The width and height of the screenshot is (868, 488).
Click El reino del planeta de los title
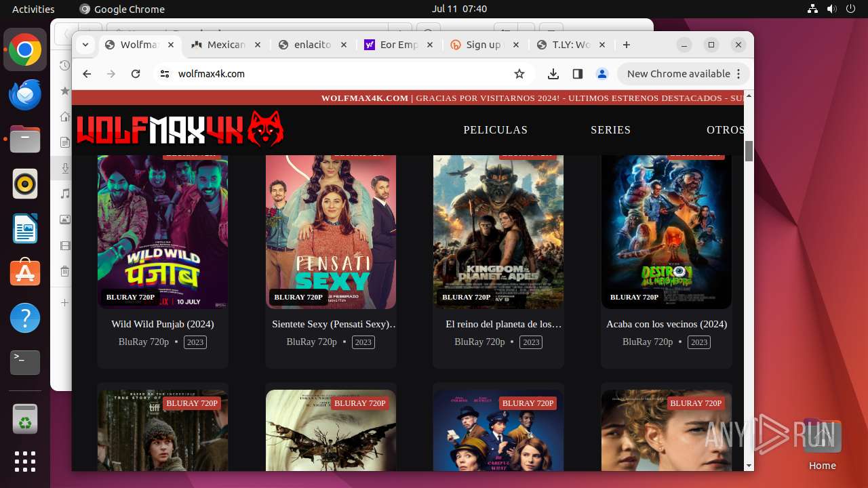click(x=504, y=324)
